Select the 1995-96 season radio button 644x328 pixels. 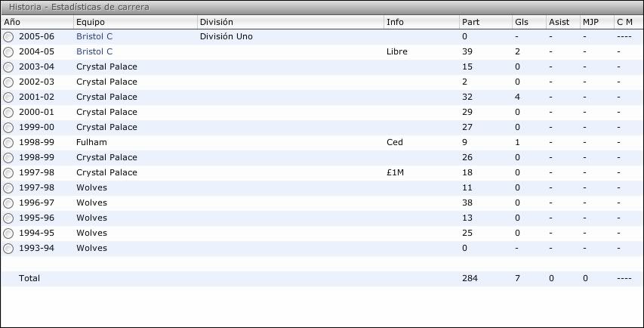(8, 218)
